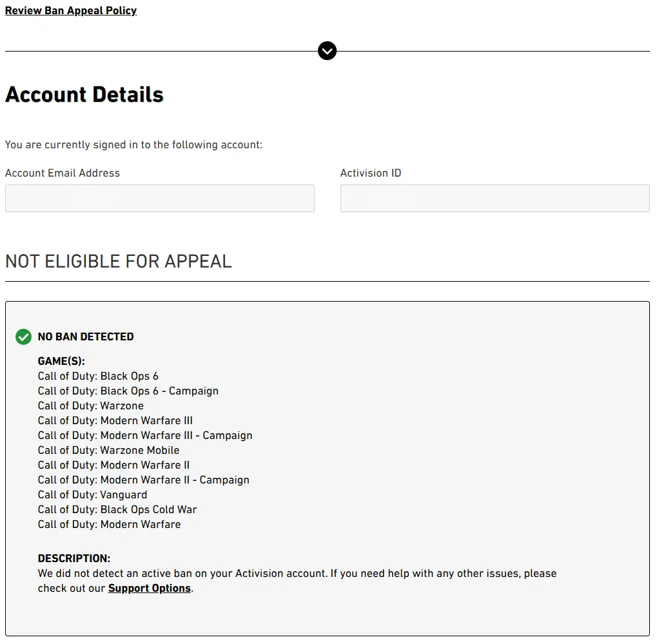Click the GAME(S): label

pos(61,362)
